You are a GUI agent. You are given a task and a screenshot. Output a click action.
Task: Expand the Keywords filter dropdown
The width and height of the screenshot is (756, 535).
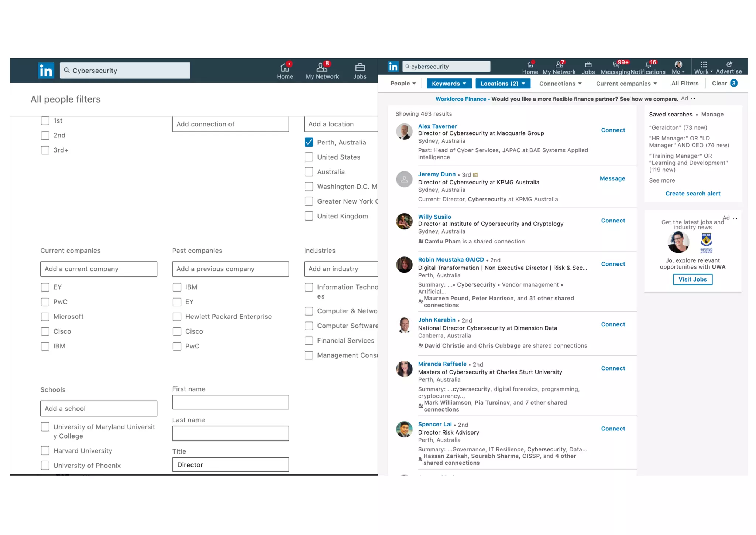449,84
